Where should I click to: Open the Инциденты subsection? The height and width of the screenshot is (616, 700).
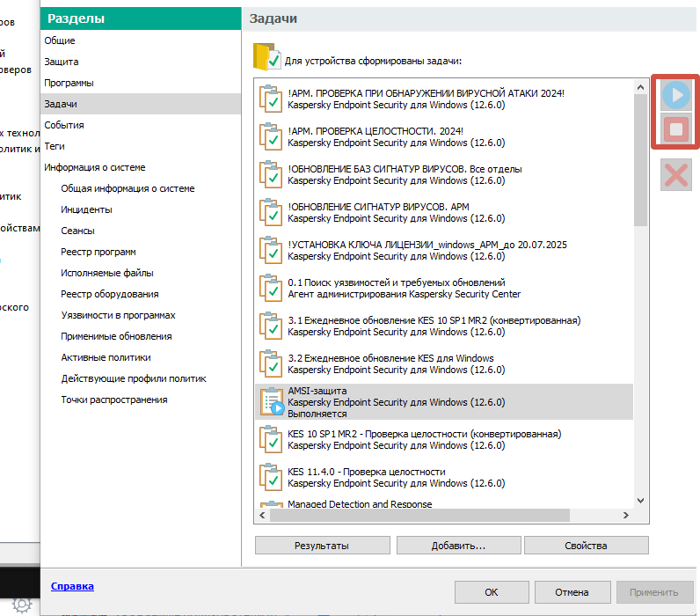coord(86,209)
